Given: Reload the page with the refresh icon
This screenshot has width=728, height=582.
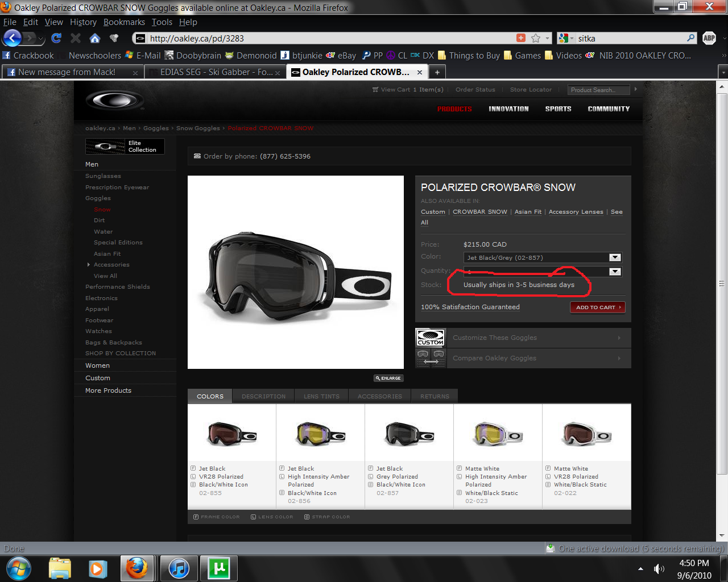Looking at the screenshot, I should (56, 38).
